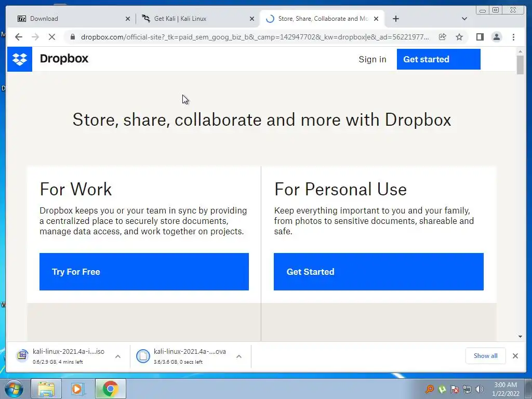Click the header Get started button
532x399 pixels.
pyautogui.click(x=438, y=59)
